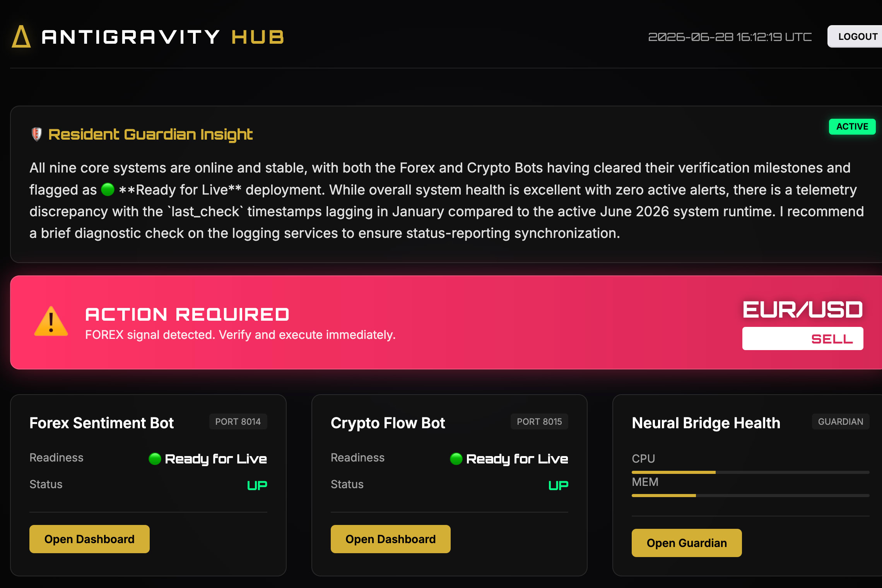Click the SELL signal button
Screen dimensions: 882x588
803,338
